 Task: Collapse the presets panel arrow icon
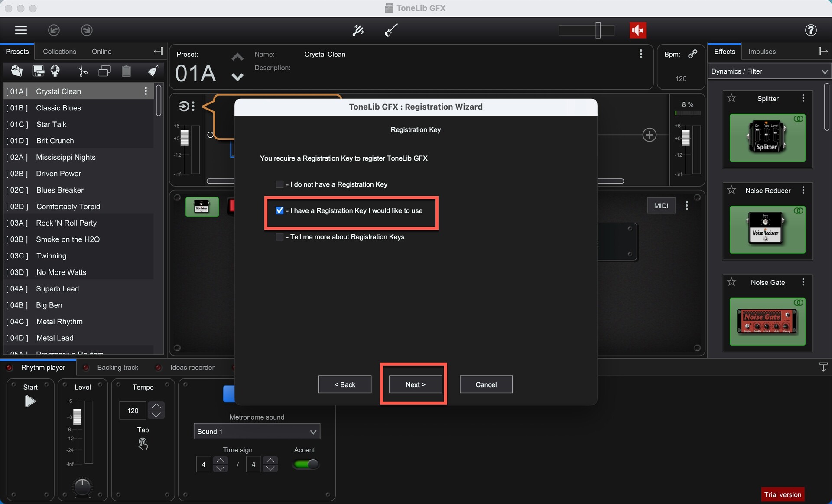(x=158, y=52)
